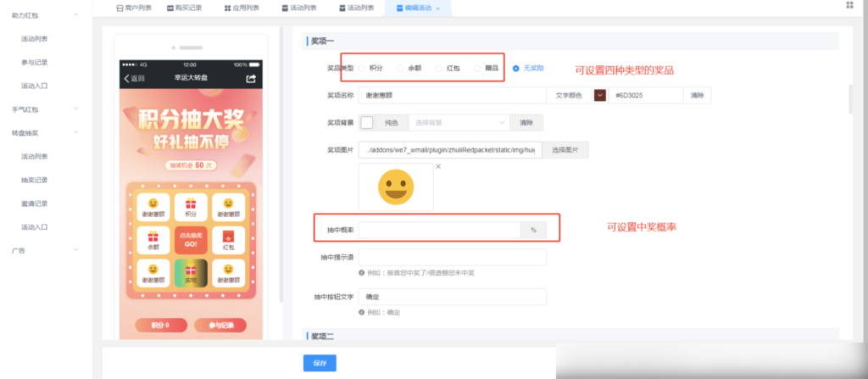Click the 保存 save button
This screenshot has width=868, height=379.
[320, 363]
